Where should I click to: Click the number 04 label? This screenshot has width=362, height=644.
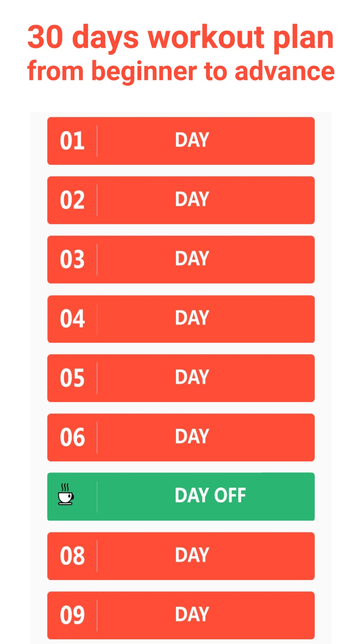(x=72, y=319)
